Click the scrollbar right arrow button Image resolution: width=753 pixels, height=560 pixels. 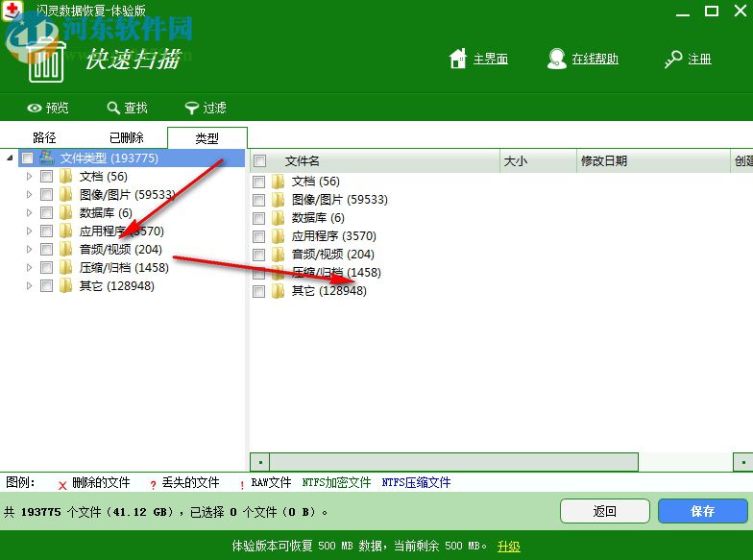click(x=743, y=462)
